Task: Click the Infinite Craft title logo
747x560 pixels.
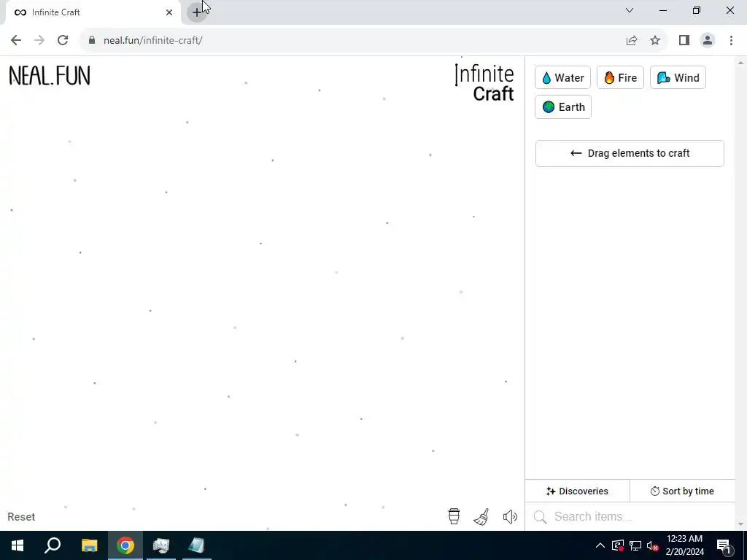Action: click(484, 83)
